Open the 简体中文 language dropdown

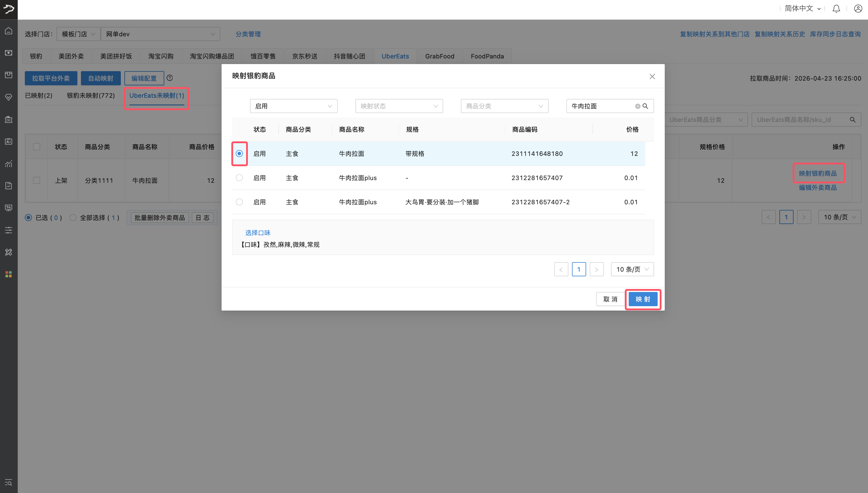803,9
